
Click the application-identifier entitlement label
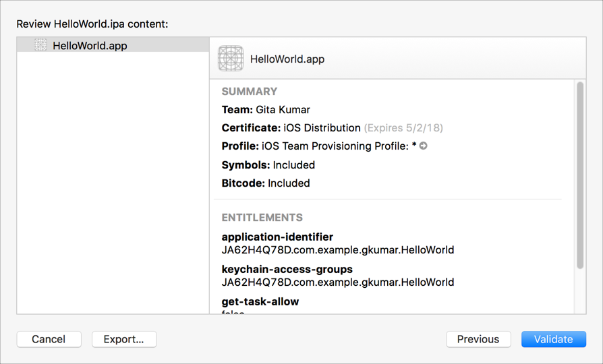[277, 237]
